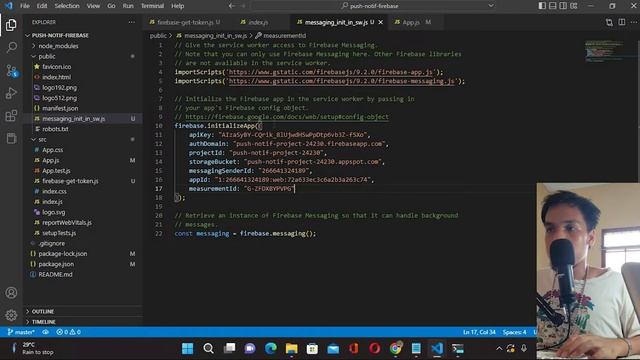The height and width of the screenshot is (360, 640).
Task: Open the View menu
Action: 93,6
